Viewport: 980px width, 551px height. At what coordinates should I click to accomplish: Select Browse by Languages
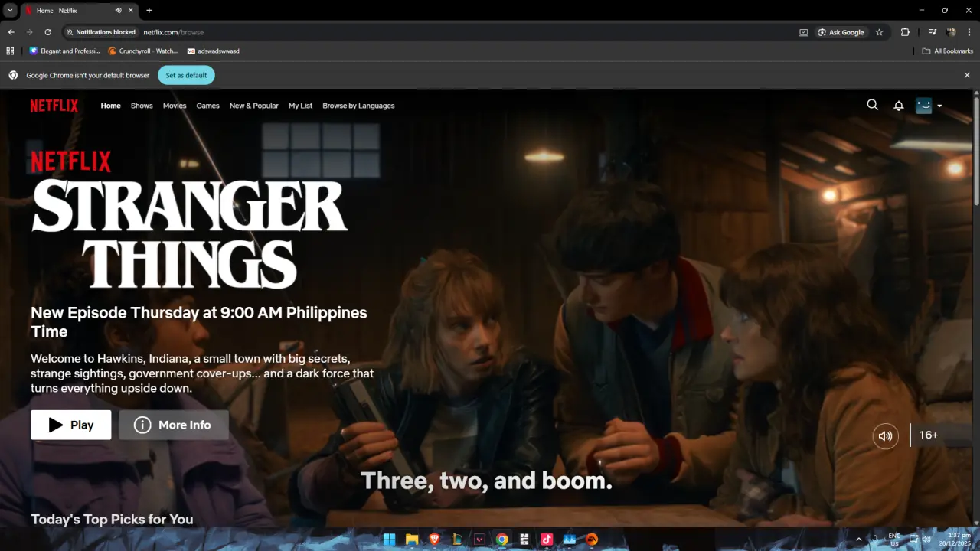point(358,106)
